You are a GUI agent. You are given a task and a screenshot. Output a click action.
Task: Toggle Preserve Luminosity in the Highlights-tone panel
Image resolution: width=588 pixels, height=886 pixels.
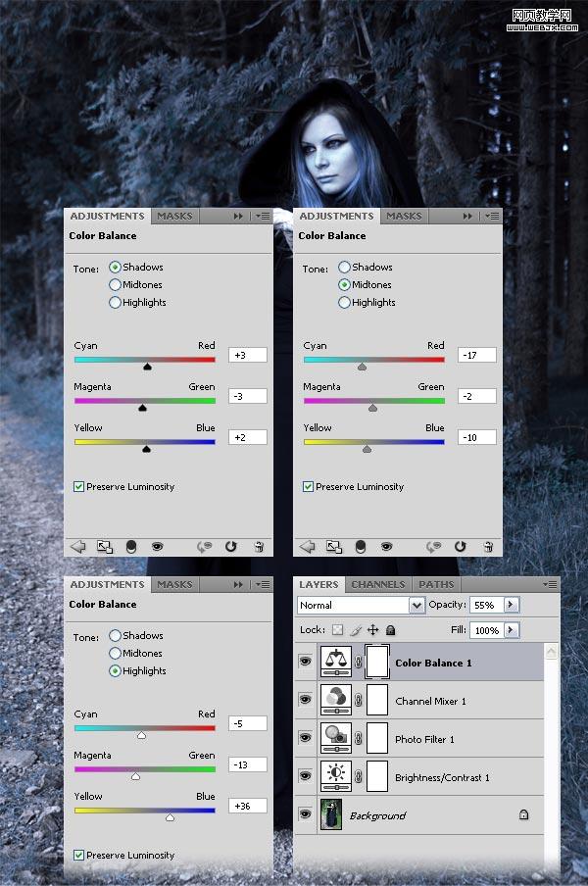pos(79,855)
